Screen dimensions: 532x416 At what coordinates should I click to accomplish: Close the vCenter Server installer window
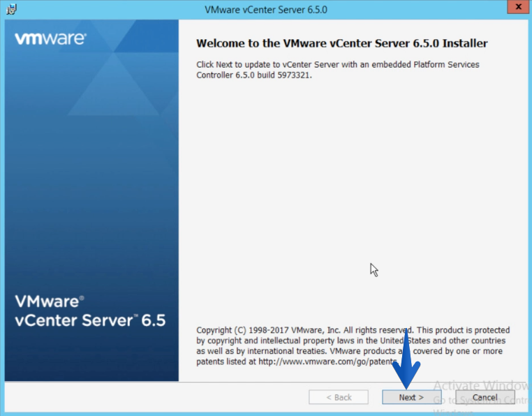click(x=519, y=7)
